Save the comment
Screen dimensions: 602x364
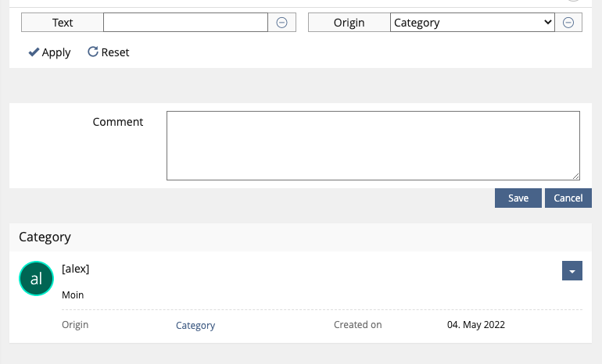click(x=518, y=198)
